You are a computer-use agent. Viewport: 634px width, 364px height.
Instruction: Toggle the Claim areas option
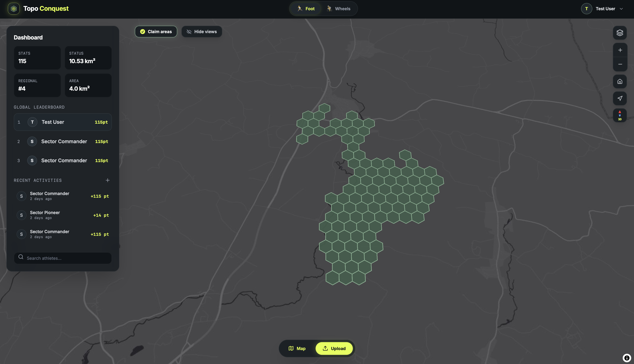coord(156,32)
